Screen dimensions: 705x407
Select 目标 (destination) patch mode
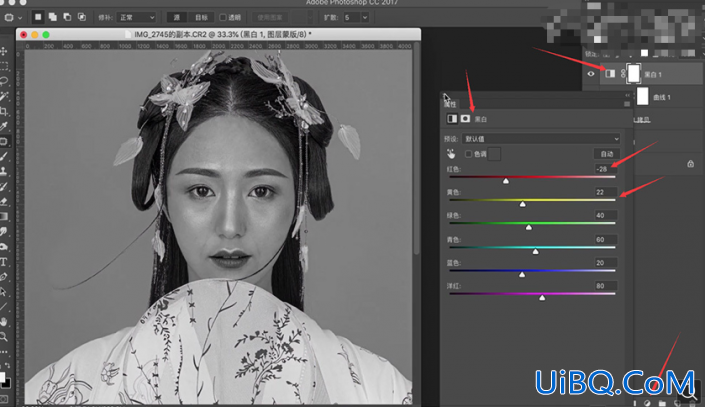click(x=201, y=18)
